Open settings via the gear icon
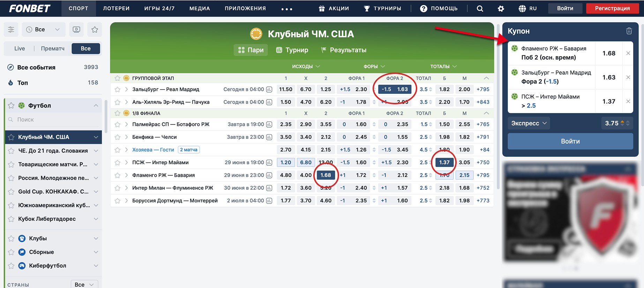 click(x=501, y=8)
